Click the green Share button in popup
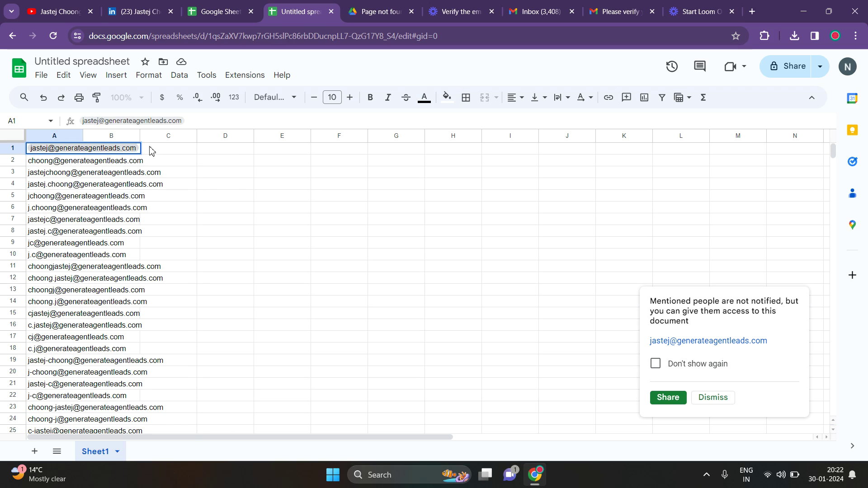The width and height of the screenshot is (868, 488). click(x=668, y=398)
